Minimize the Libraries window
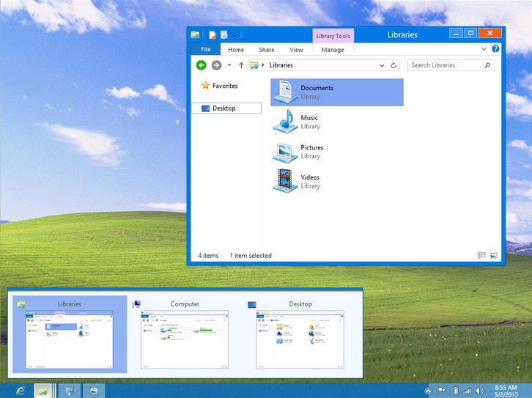Screen dimensions: 532x398 pos(456,33)
